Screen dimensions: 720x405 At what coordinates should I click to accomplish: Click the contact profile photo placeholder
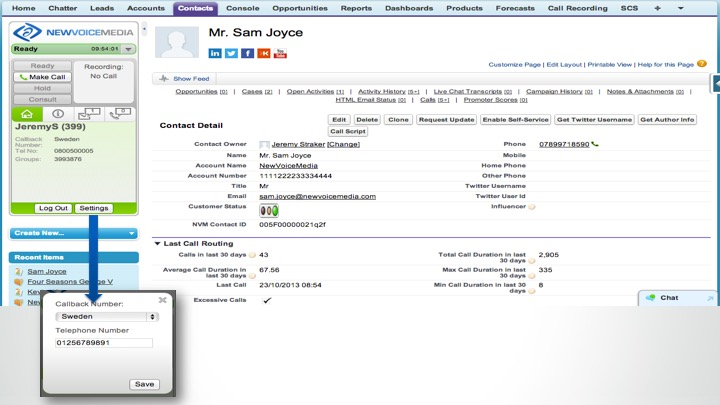(177, 42)
